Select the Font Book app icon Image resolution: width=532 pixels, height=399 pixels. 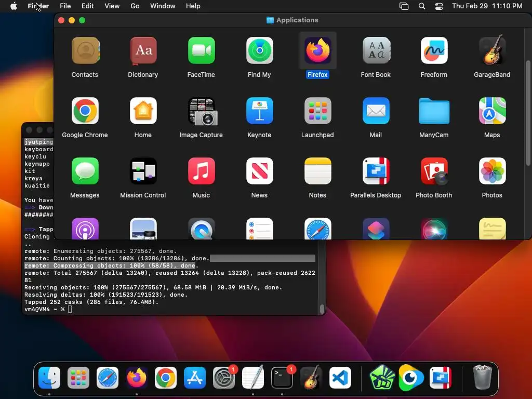pos(376,51)
